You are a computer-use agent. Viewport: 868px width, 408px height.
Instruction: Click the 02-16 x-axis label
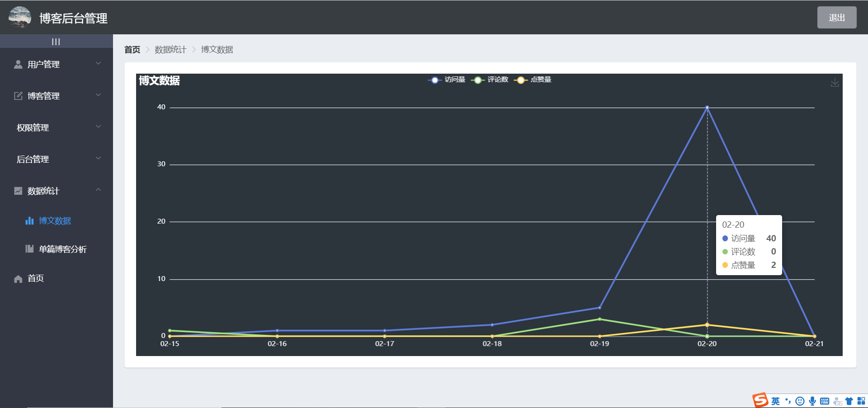[x=277, y=344]
